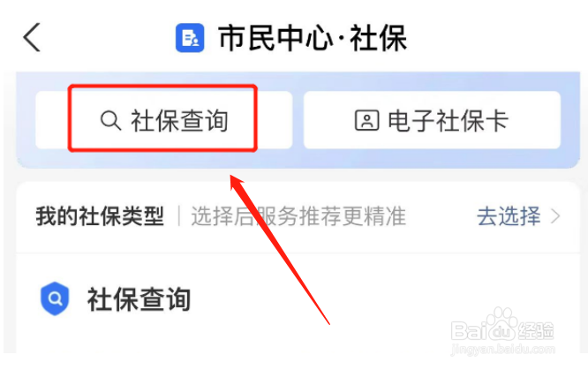Screen dimensions: 588x370
Task: Select the 我的社保类型 label
Action: click(100, 216)
